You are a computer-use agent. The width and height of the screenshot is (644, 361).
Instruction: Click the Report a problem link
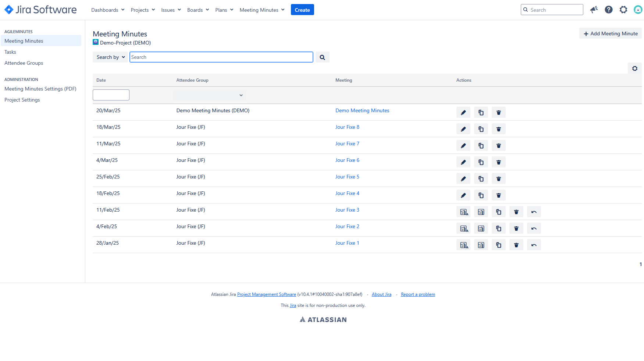pyautogui.click(x=418, y=294)
